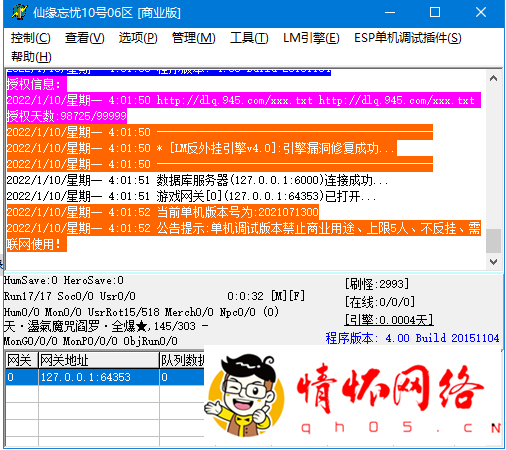
Task: Click the 网关 column header
Action: [x=22, y=360]
